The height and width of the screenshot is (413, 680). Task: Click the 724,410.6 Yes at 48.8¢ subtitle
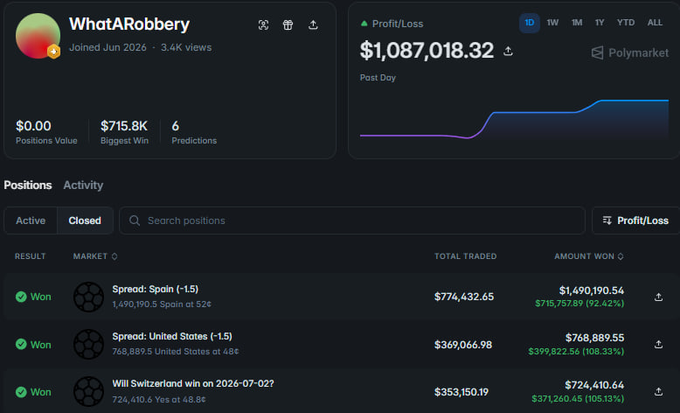coord(159,399)
